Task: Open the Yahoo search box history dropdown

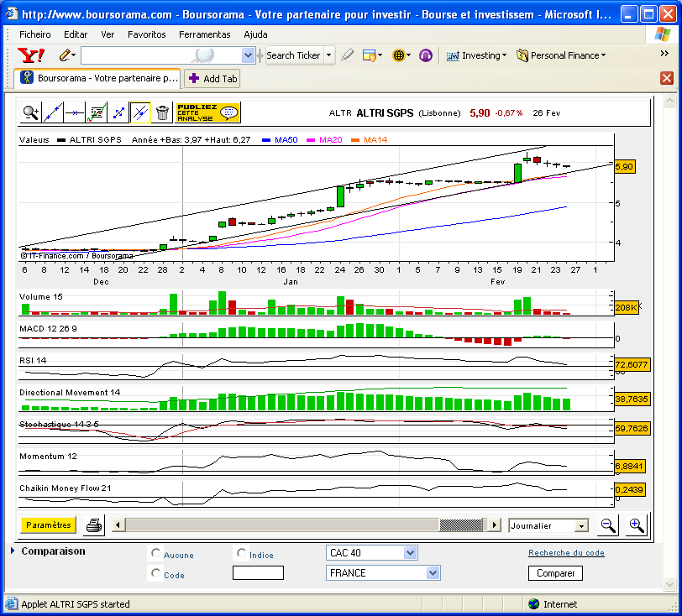Action: [248, 55]
